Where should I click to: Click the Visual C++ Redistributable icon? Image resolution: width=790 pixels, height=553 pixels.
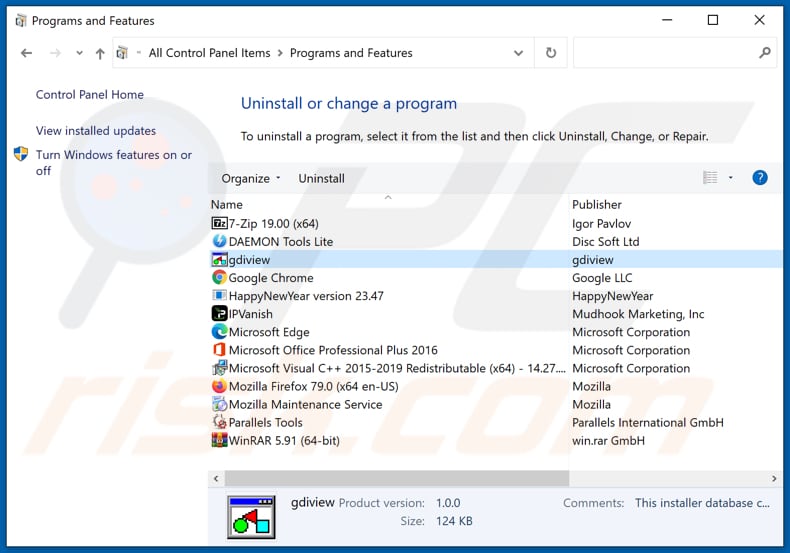point(219,368)
